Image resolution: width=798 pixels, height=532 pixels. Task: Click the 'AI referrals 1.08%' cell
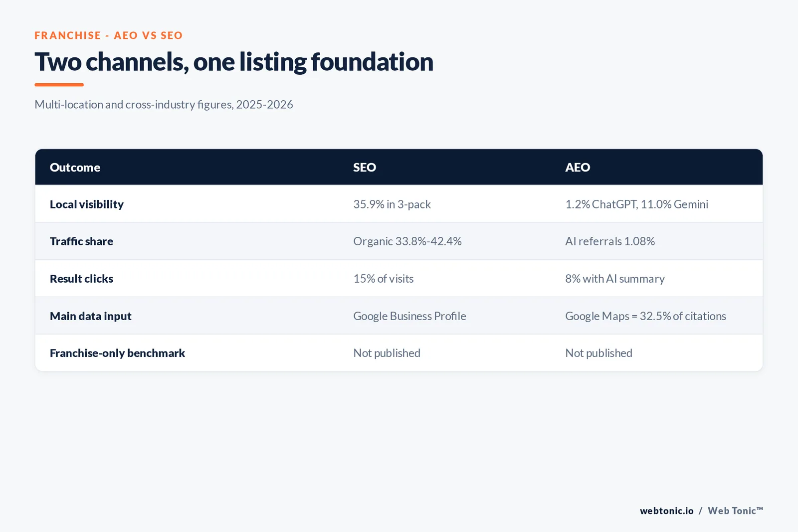tap(610, 241)
